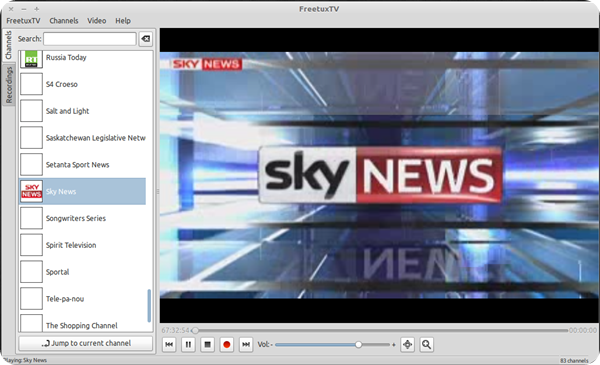The height and width of the screenshot is (365, 600).
Task: Click the 83 channels status text
Action: (574, 360)
